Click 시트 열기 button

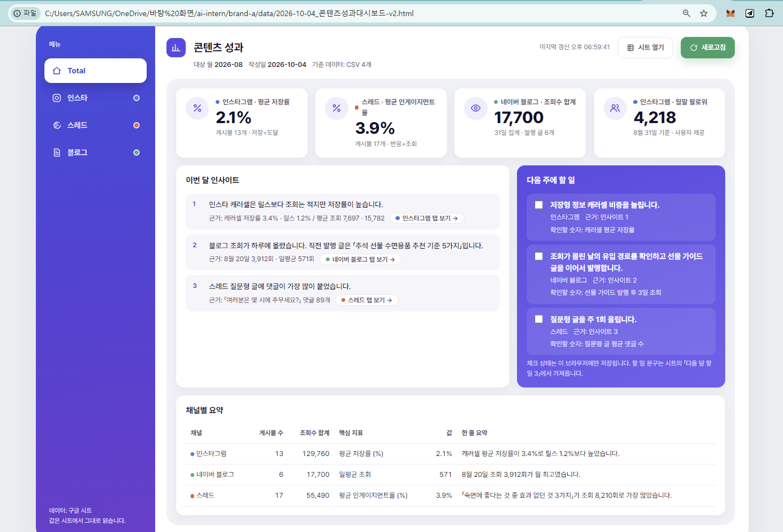point(645,48)
